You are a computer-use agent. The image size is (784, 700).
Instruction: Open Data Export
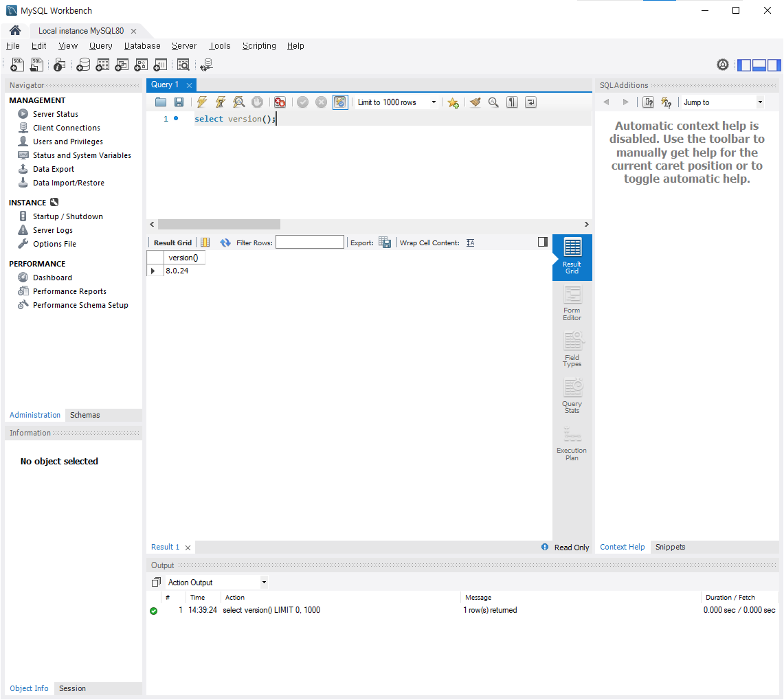53,169
